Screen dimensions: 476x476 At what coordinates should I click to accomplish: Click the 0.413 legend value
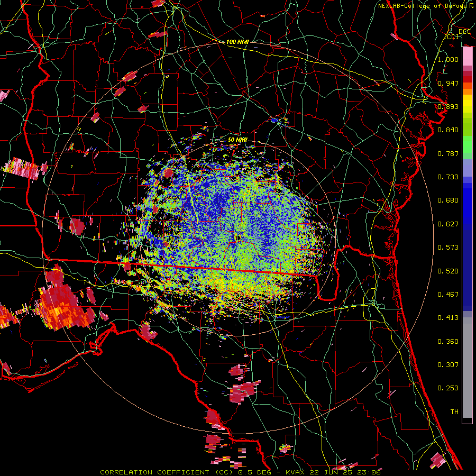pyautogui.click(x=448, y=318)
